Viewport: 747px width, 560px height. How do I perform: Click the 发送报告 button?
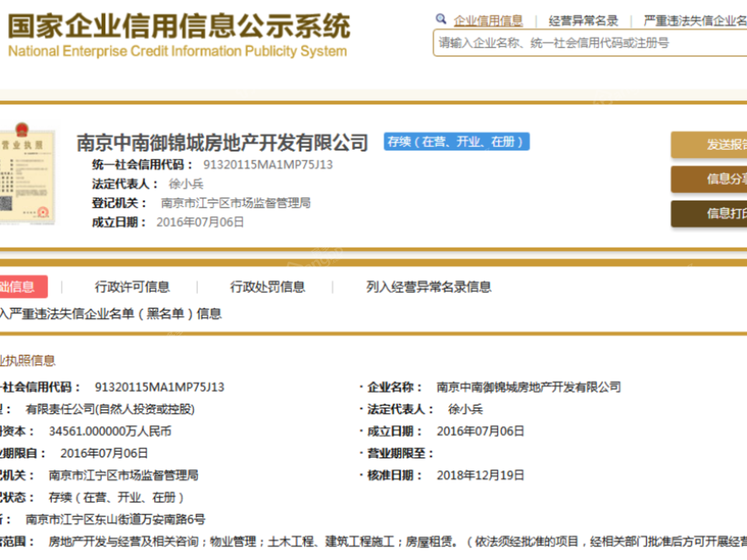click(x=709, y=144)
